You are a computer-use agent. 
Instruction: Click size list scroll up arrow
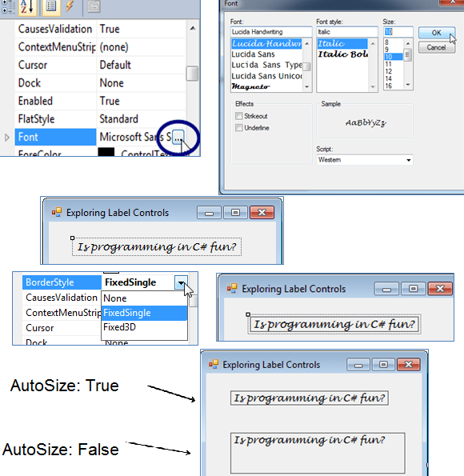408,43
